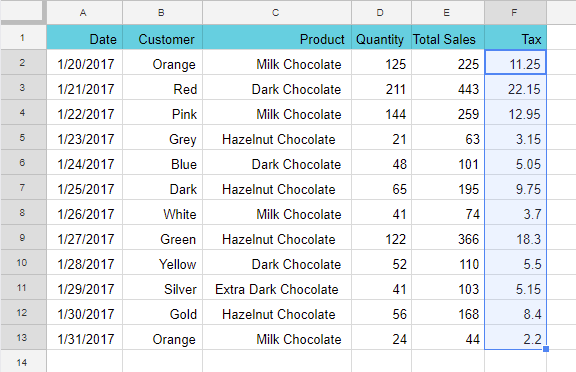576x372 pixels.
Task: Click cell containing 11.25
Action: pos(515,62)
